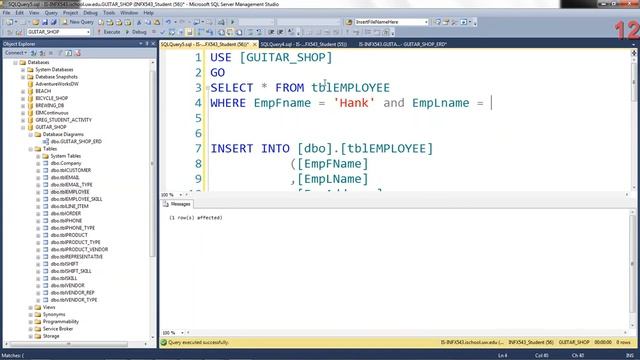Select the dbo.tblEMPLOYEE_SKILL table

(x=76, y=199)
